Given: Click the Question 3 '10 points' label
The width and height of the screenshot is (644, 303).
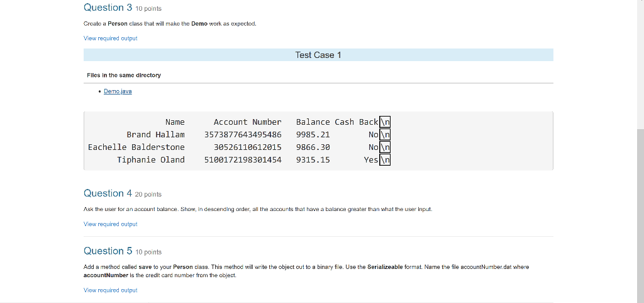Looking at the screenshot, I should [148, 9].
